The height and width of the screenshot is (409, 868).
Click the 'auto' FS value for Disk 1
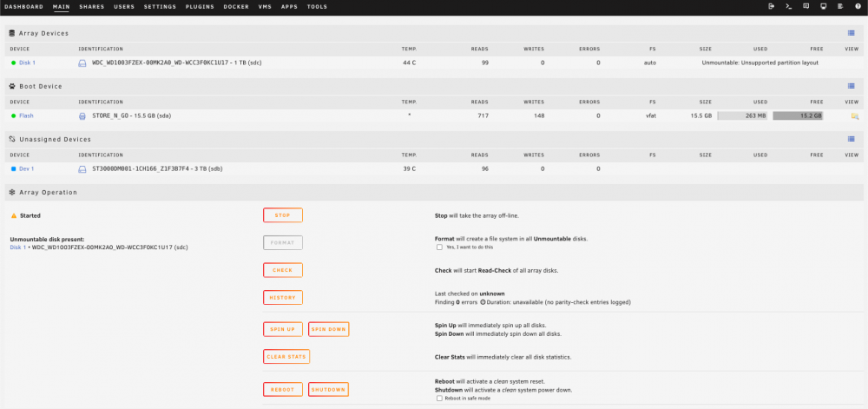tap(650, 63)
